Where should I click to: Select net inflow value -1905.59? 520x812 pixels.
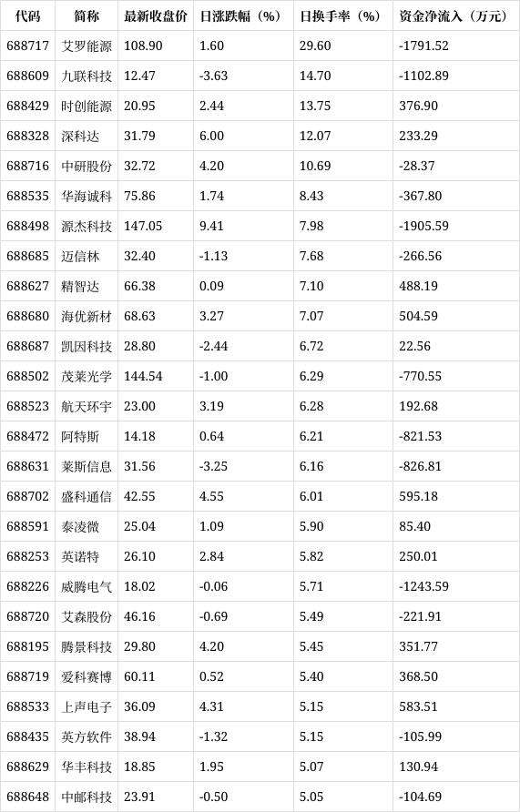[x=423, y=226]
